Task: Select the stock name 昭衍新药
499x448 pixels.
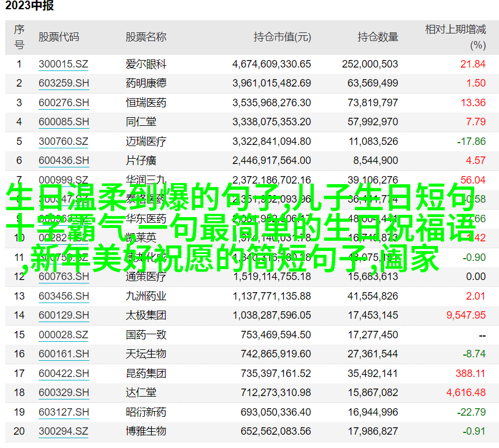Action: point(146,412)
